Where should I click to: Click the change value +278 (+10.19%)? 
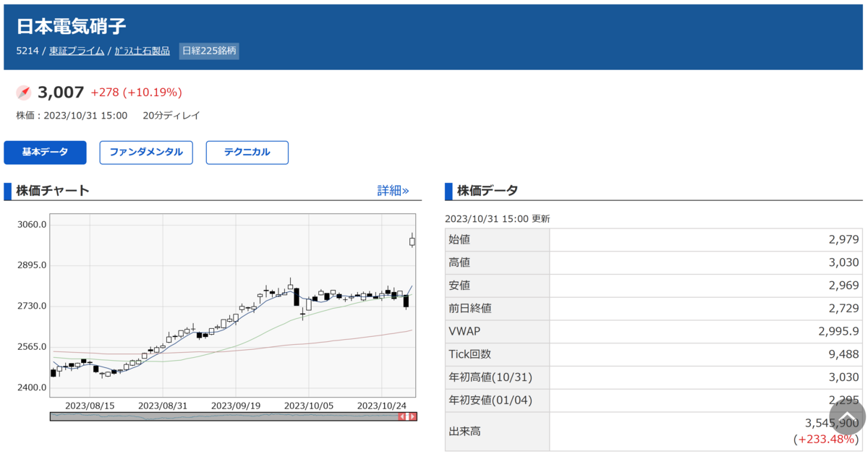pos(136,93)
